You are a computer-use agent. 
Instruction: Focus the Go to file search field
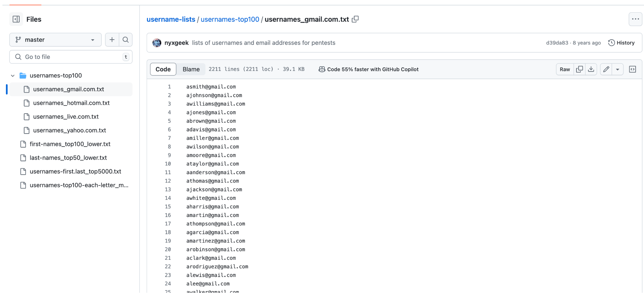pyautogui.click(x=71, y=57)
